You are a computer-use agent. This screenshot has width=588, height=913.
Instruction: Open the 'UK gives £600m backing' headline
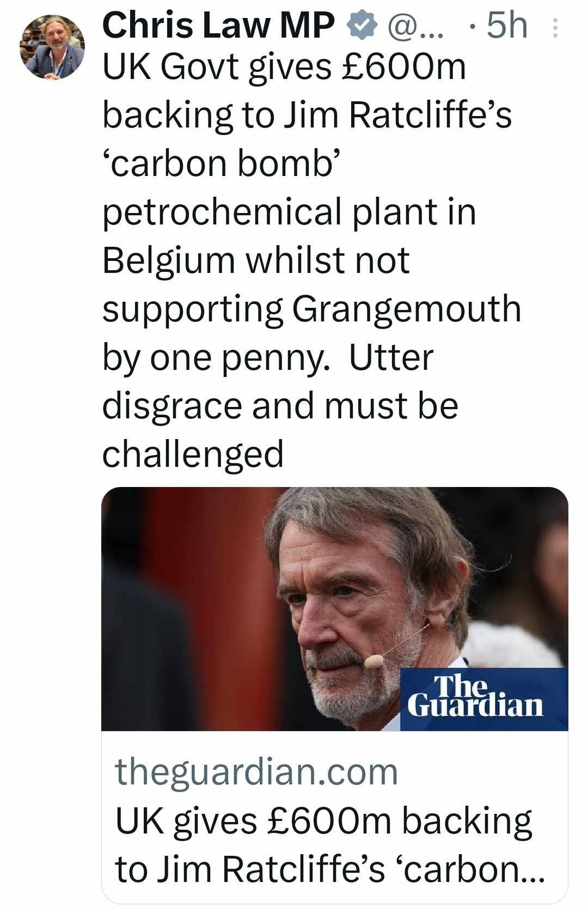(x=323, y=821)
